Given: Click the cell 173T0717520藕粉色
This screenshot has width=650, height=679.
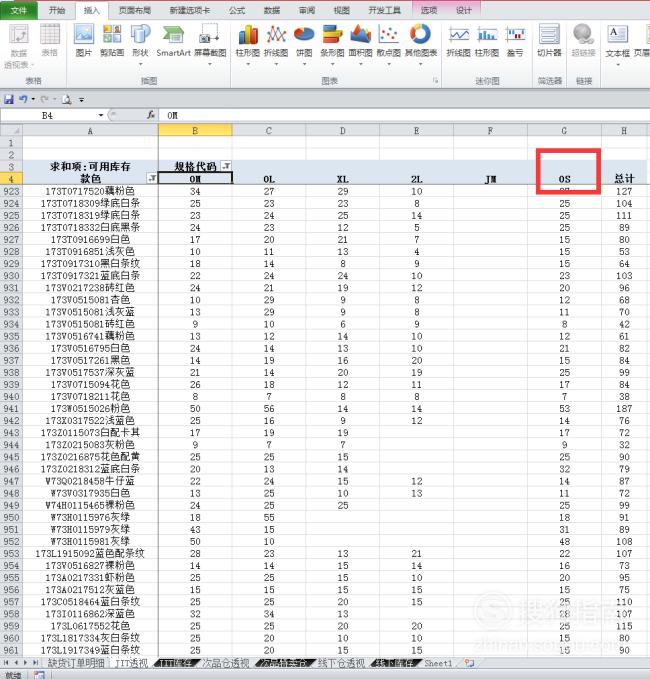Looking at the screenshot, I should (x=90, y=191).
